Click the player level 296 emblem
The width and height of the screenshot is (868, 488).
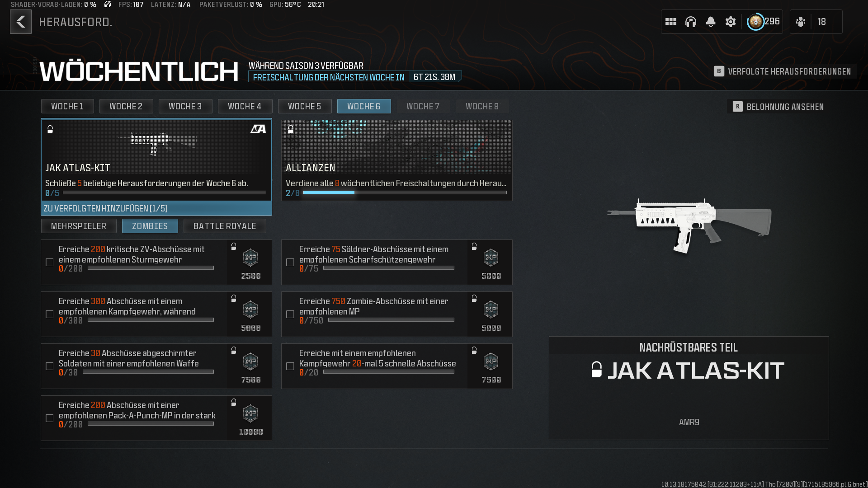755,22
